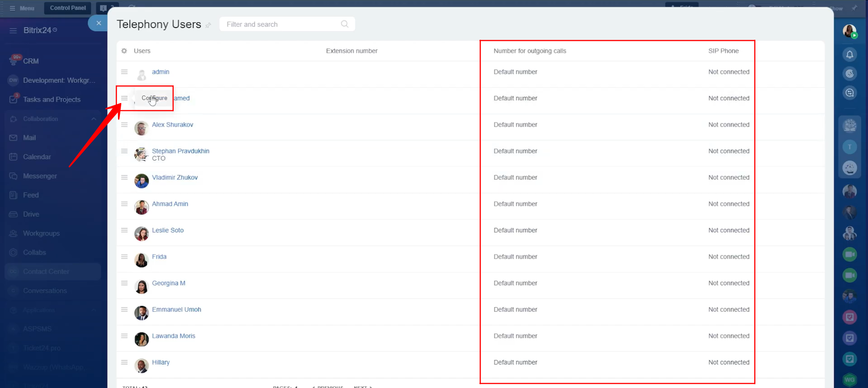This screenshot has width=868, height=388.
Task: Focus the Filter and search field
Action: pyautogui.click(x=280, y=24)
